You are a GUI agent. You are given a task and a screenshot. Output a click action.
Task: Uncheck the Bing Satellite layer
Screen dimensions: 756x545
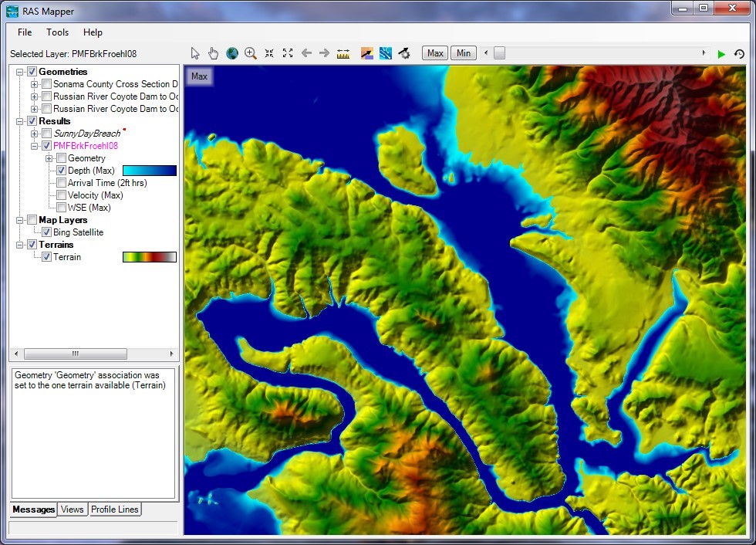pyautogui.click(x=47, y=232)
